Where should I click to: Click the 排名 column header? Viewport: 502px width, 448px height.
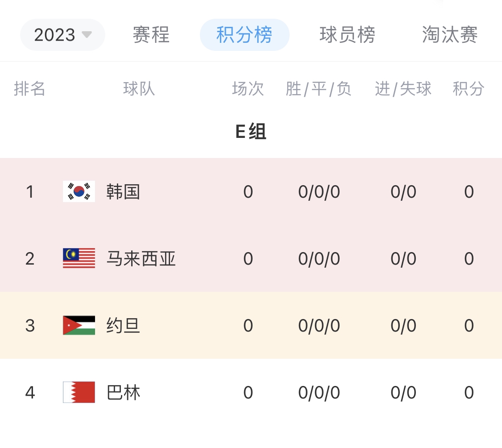click(29, 89)
